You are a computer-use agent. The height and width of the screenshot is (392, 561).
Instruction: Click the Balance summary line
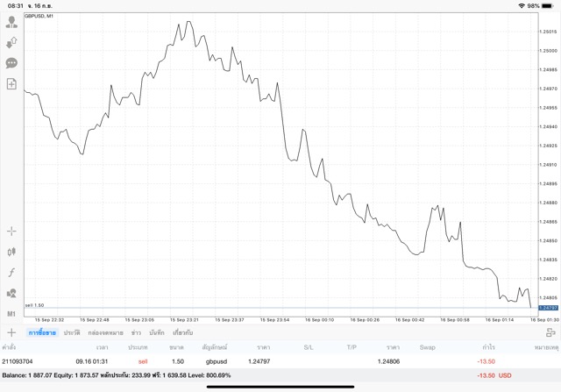point(117,375)
